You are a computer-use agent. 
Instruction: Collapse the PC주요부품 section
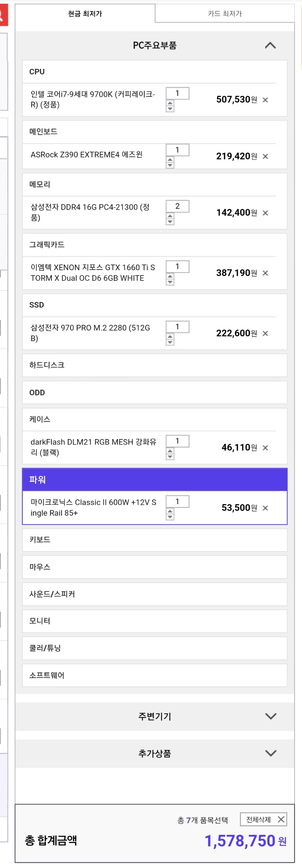click(x=270, y=45)
